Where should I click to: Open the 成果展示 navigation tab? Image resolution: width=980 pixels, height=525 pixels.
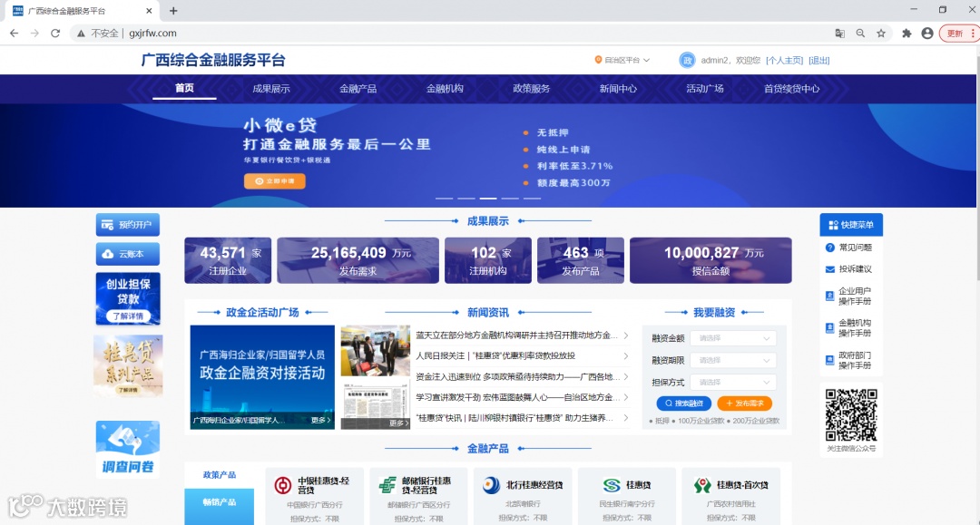271,89
